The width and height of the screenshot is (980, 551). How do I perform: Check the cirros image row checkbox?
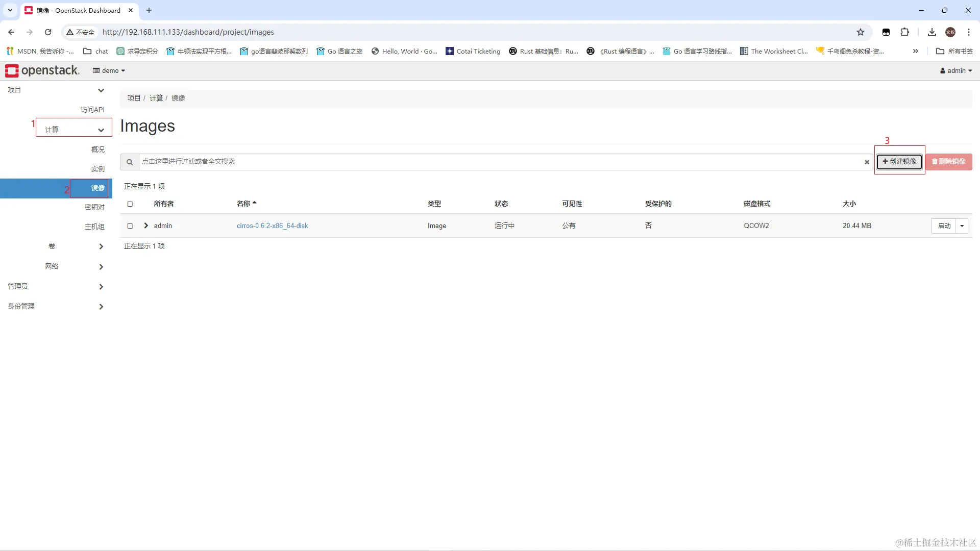[x=130, y=226]
